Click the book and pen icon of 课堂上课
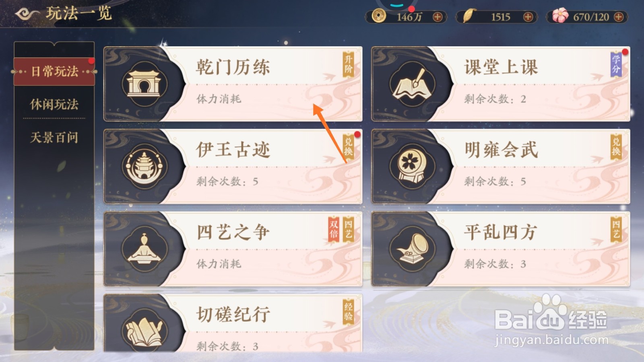Screen dimensions: 644x362 click(412, 84)
